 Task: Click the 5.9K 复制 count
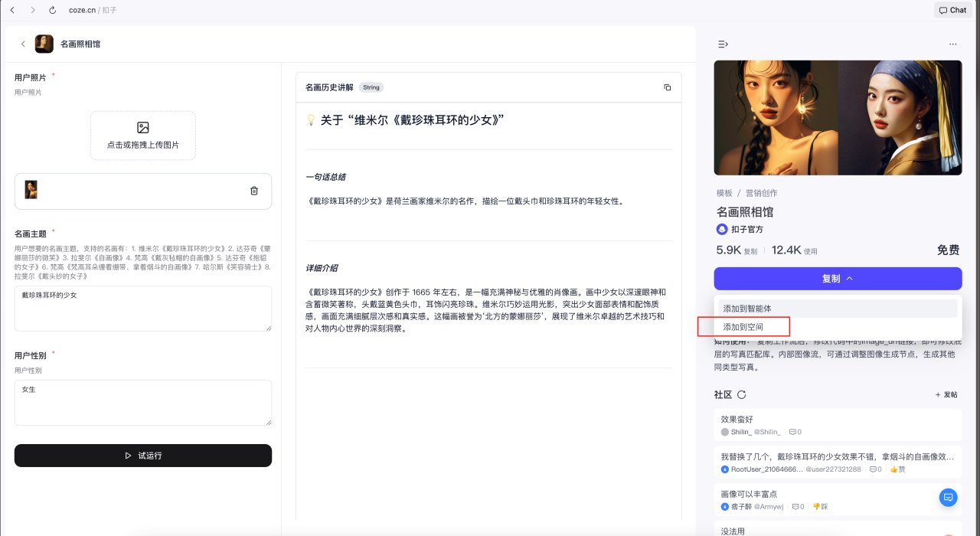(737, 250)
